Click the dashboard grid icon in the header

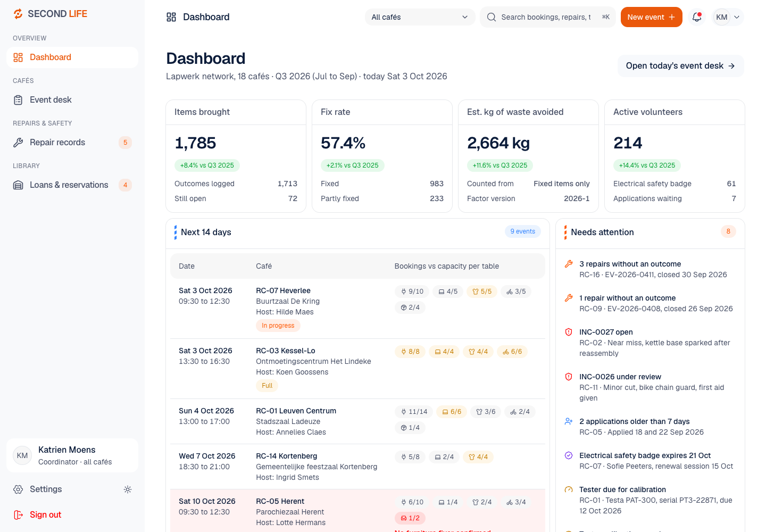tap(171, 17)
